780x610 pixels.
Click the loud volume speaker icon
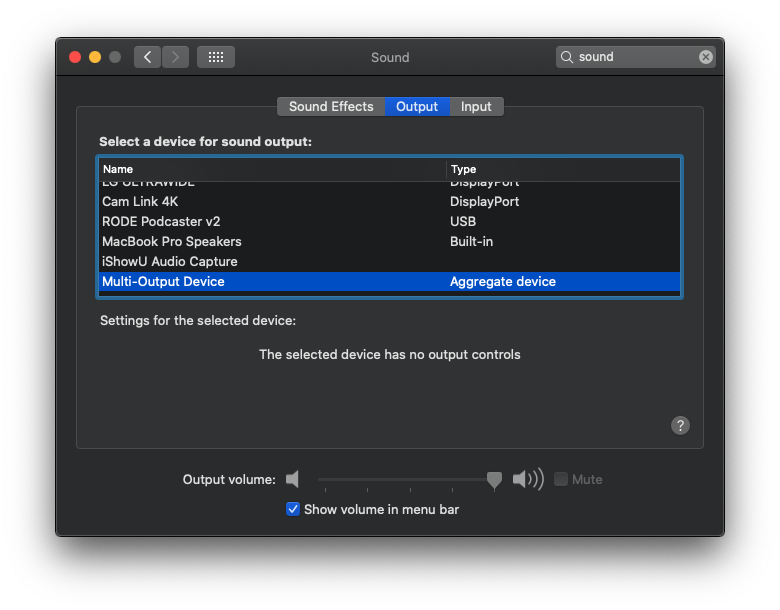pos(528,479)
